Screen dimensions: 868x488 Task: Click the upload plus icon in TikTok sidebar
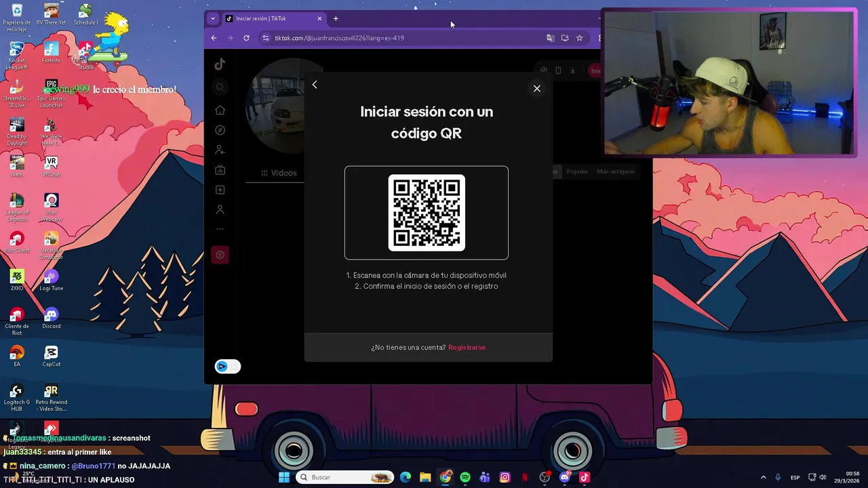click(220, 190)
